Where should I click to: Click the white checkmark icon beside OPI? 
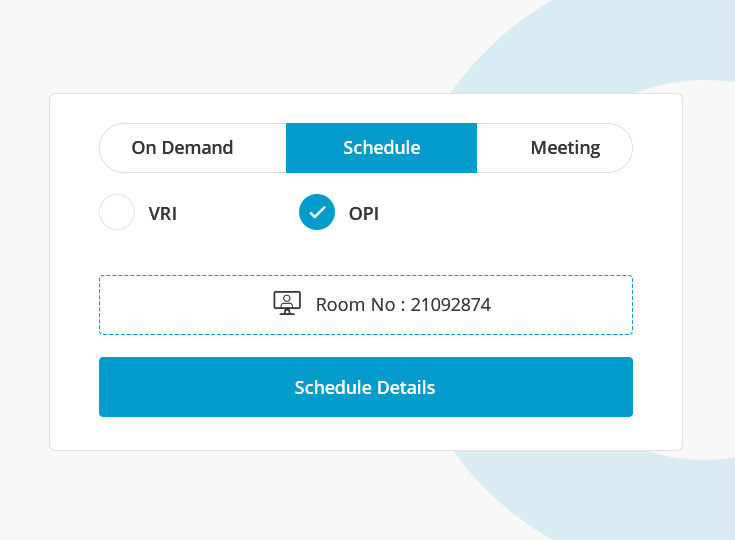[x=317, y=213]
